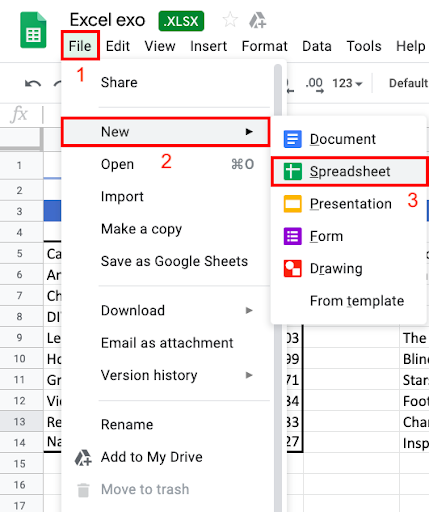Open the Insert menu
The image size is (429, 512).
click(208, 46)
